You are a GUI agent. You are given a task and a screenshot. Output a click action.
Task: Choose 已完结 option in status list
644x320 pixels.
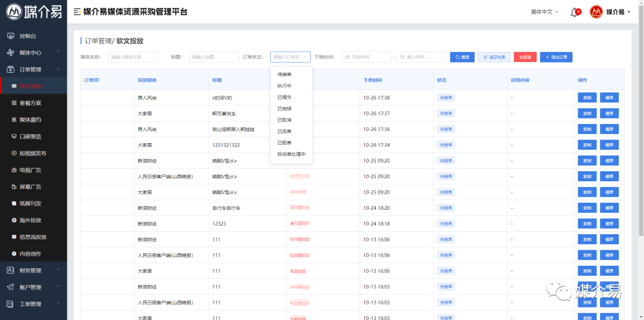[284, 108]
